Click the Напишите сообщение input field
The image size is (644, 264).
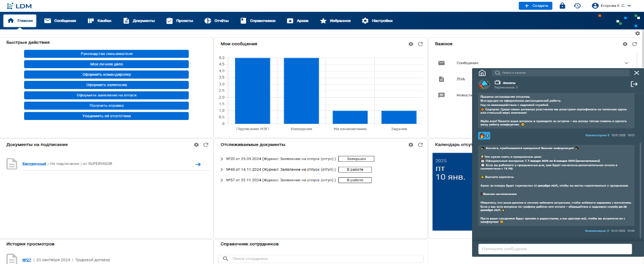point(555,249)
